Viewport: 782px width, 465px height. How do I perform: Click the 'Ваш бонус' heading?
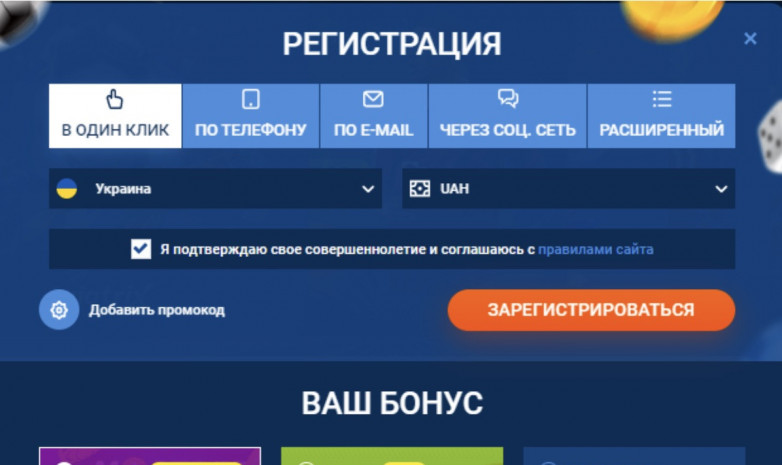tap(392, 403)
